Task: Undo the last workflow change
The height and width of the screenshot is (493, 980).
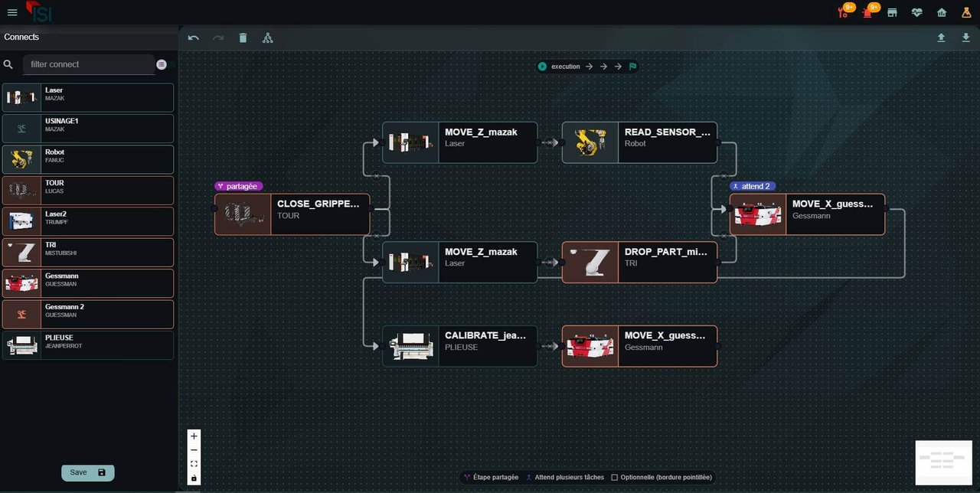Action: tap(194, 38)
